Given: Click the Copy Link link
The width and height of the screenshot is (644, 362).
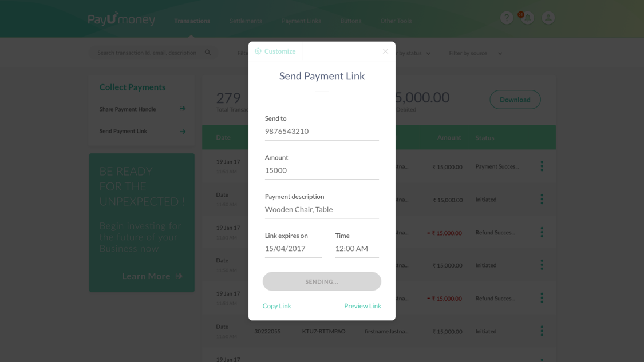Looking at the screenshot, I should (x=277, y=306).
